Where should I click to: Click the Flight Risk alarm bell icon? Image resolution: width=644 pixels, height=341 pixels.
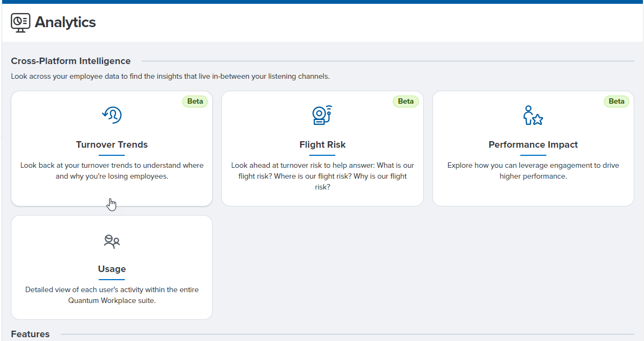(x=322, y=115)
